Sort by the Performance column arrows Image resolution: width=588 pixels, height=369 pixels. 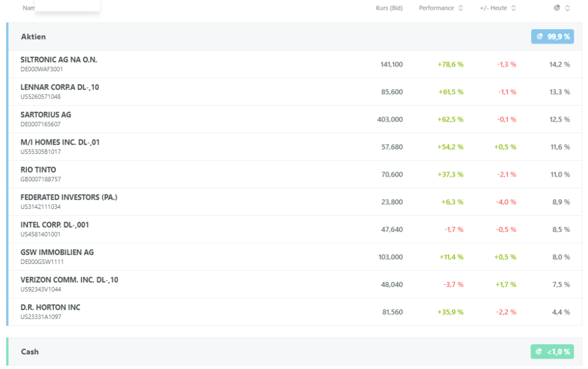[461, 8]
